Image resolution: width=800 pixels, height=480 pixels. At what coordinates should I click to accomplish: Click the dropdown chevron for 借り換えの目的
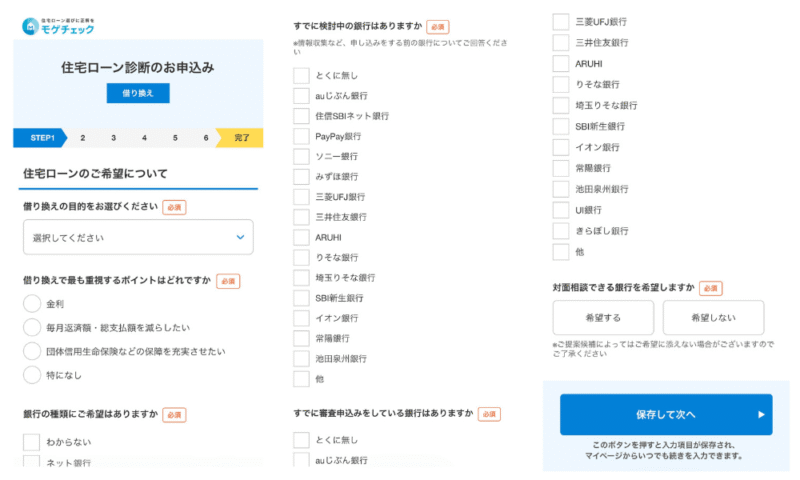(240, 237)
